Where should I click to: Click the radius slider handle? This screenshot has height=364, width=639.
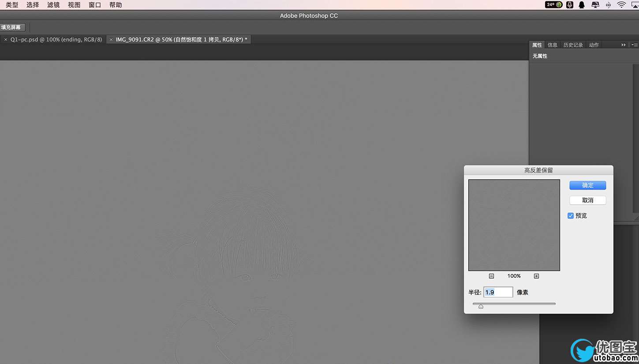pos(481,306)
